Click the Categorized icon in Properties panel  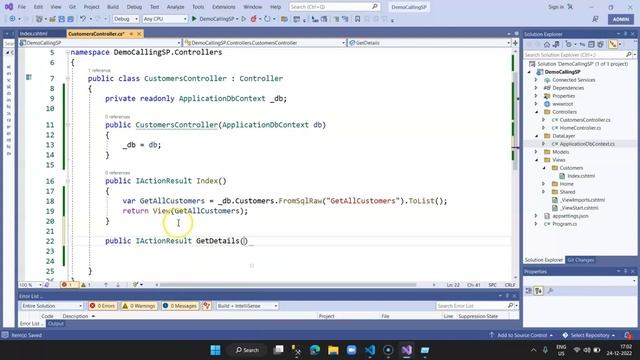pos(529,291)
